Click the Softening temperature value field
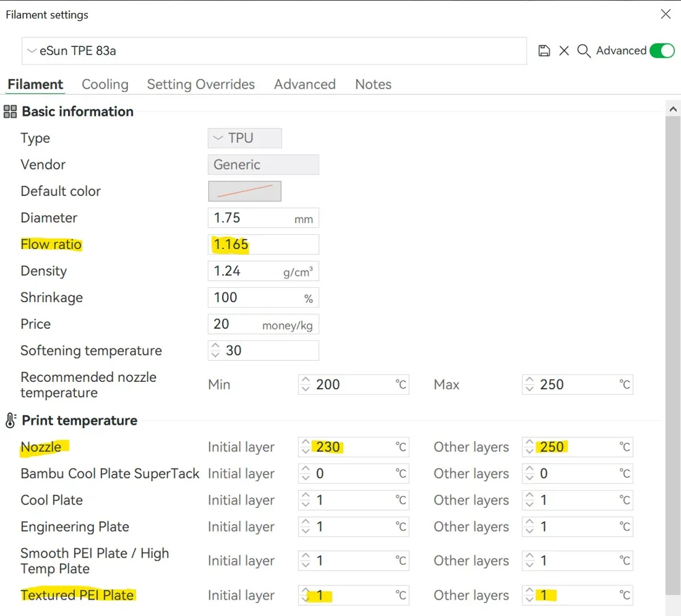Viewport: 681px width, 616px height. (263, 351)
